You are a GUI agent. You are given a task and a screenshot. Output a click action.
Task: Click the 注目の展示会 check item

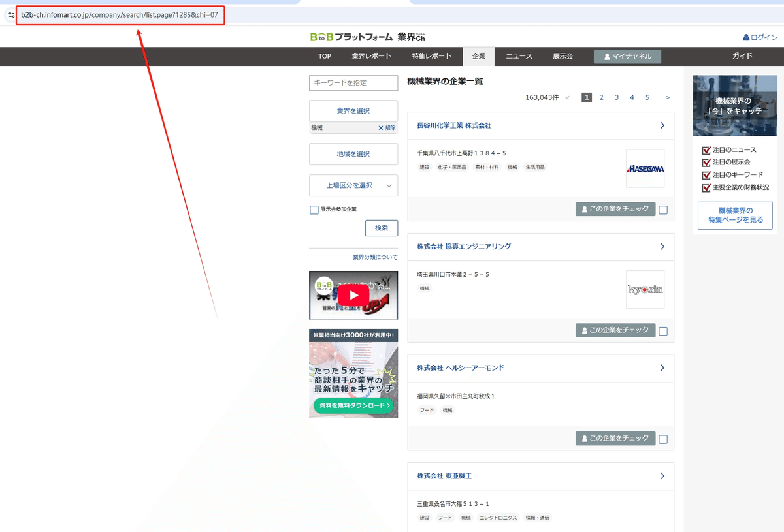tap(726, 163)
